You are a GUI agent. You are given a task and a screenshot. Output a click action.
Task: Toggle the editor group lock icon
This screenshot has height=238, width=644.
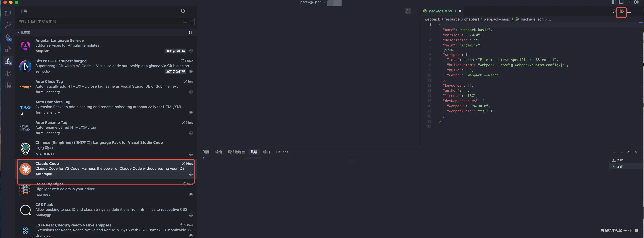coord(408,11)
